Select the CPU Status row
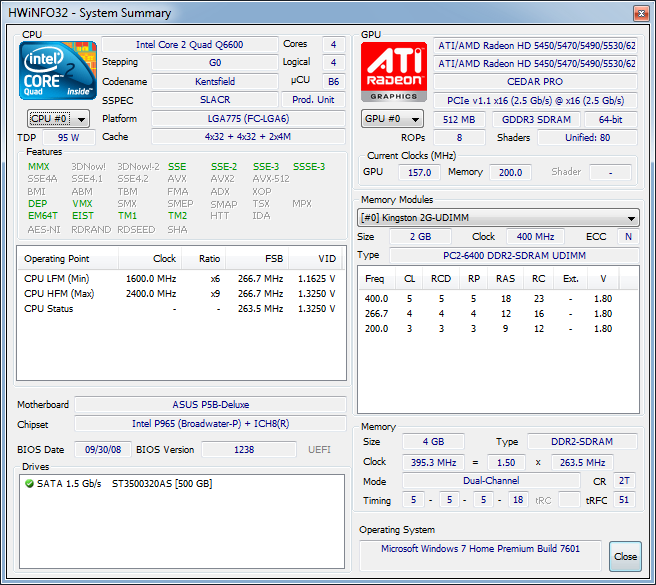 [180, 309]
